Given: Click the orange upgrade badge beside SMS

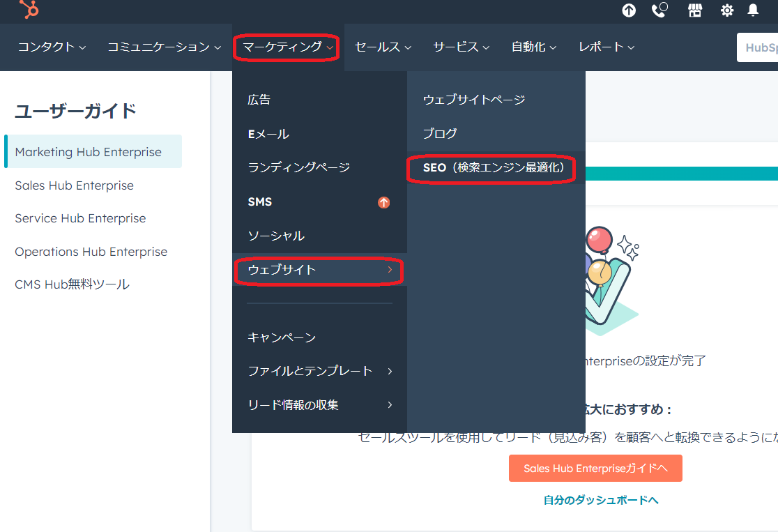Looking at the screenshot, I should 383,202.
